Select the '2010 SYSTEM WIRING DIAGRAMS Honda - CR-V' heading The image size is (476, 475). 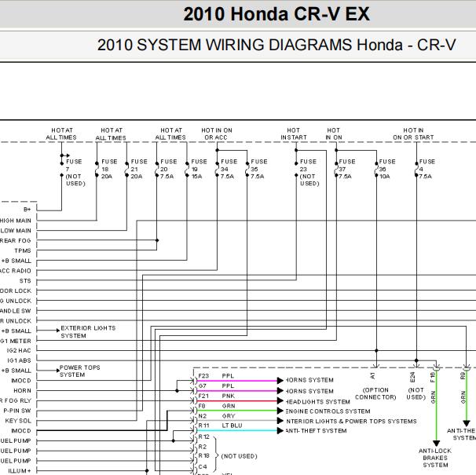click(x=276, y=45)
